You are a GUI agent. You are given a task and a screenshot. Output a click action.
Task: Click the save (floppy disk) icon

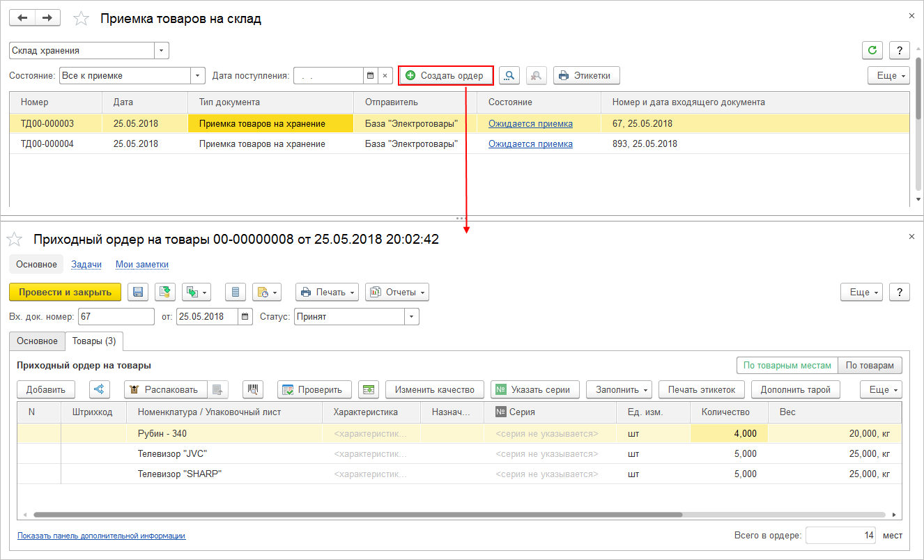138,293
